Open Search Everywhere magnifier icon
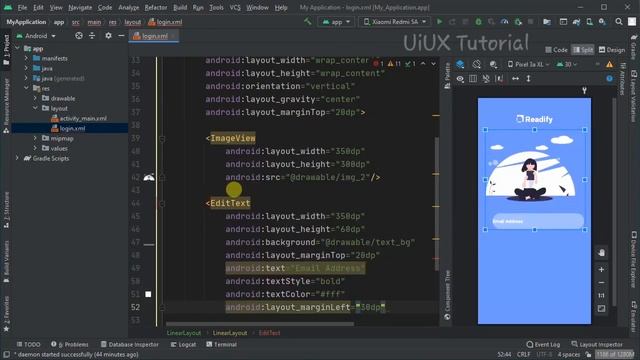This screenshot has height=360, width=640. click(x=619, y=22)
